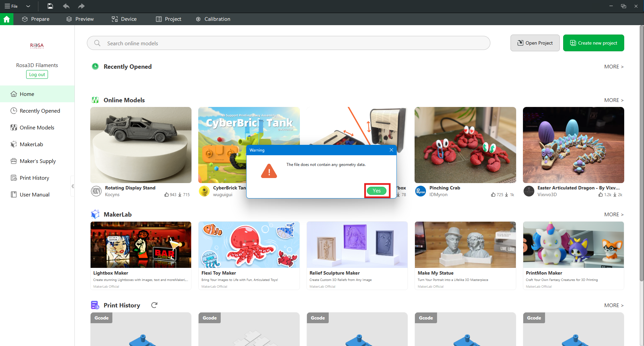Expand MORE for Online Models
This screenshot has height=346, width=644.
(613, 100)
